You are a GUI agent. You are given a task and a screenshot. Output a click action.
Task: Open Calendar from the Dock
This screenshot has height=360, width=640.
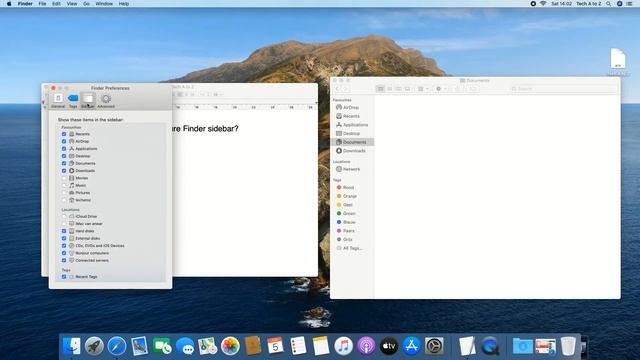[x=276, y=346]
